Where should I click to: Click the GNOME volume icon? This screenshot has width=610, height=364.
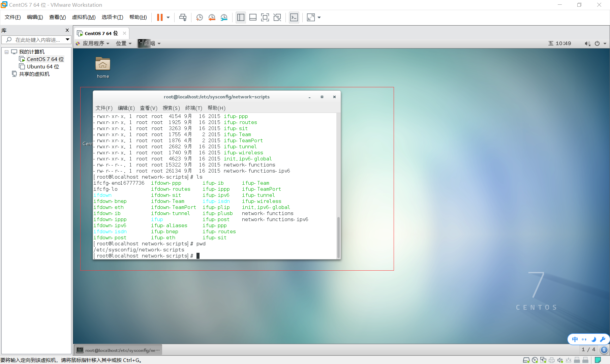(587, 43)
